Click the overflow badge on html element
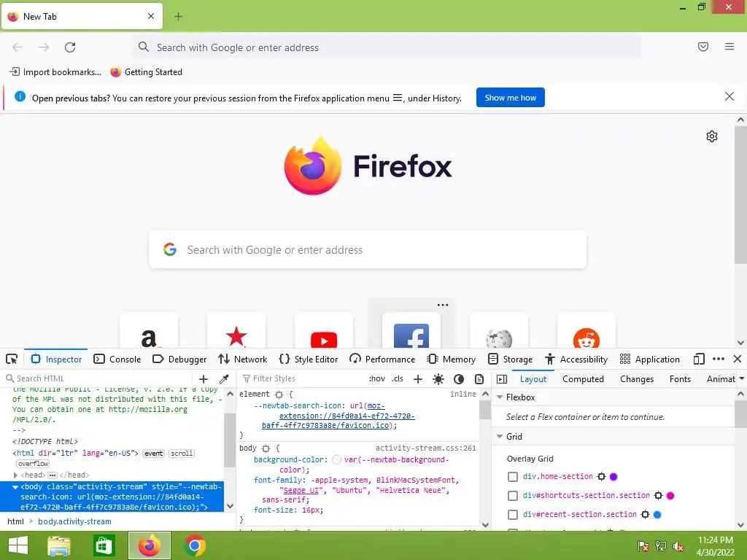The image size is (747, 560). point(33,464)
